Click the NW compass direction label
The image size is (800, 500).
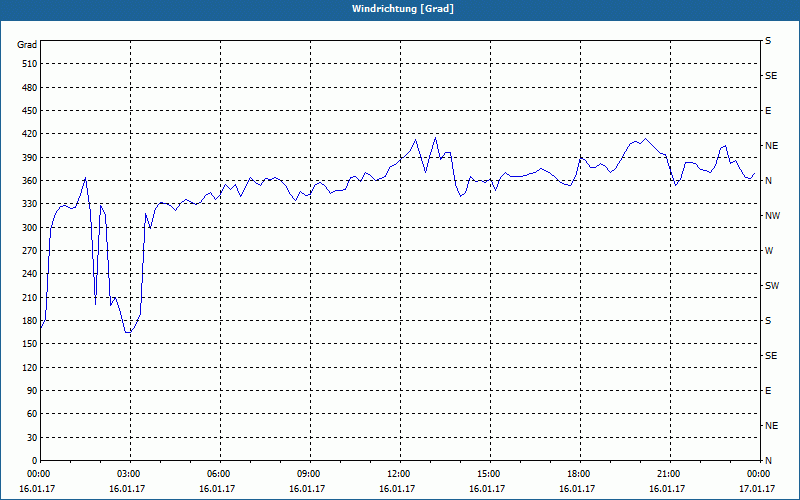tap(772, 216)
